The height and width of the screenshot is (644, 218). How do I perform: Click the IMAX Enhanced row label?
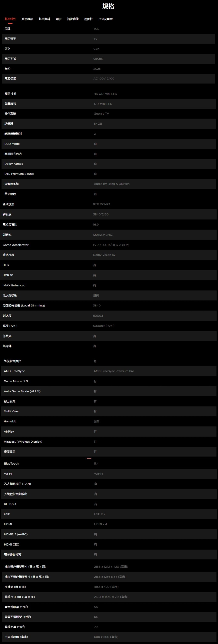pos(14,285)
